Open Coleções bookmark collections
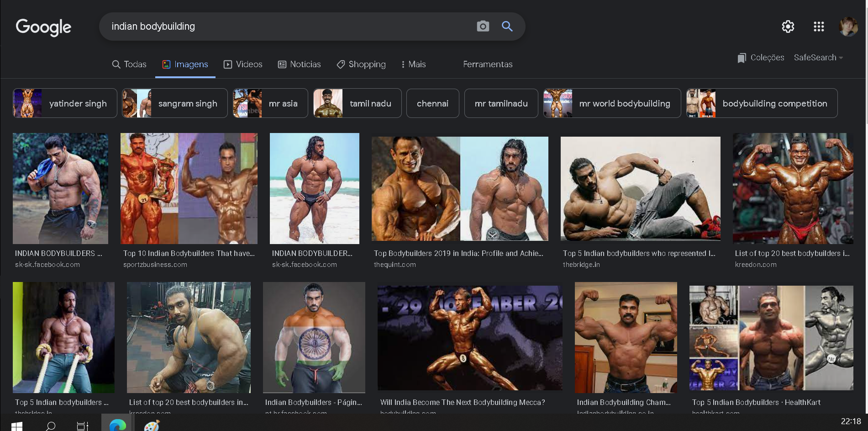The image size is (868, 431). (x=761, y=58)
